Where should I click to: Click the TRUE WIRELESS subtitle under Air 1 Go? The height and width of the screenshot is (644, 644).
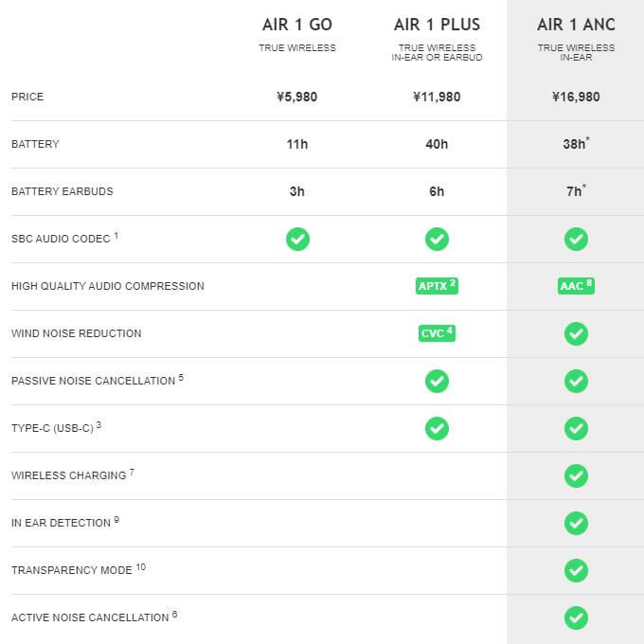(297, 48)
